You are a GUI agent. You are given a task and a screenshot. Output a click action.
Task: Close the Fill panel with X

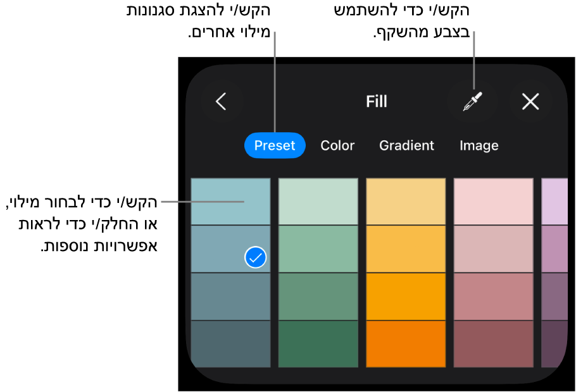(530, 101)
